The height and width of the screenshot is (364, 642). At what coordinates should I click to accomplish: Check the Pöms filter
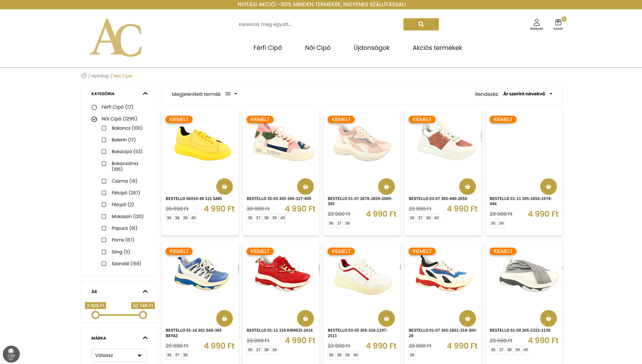104,240
